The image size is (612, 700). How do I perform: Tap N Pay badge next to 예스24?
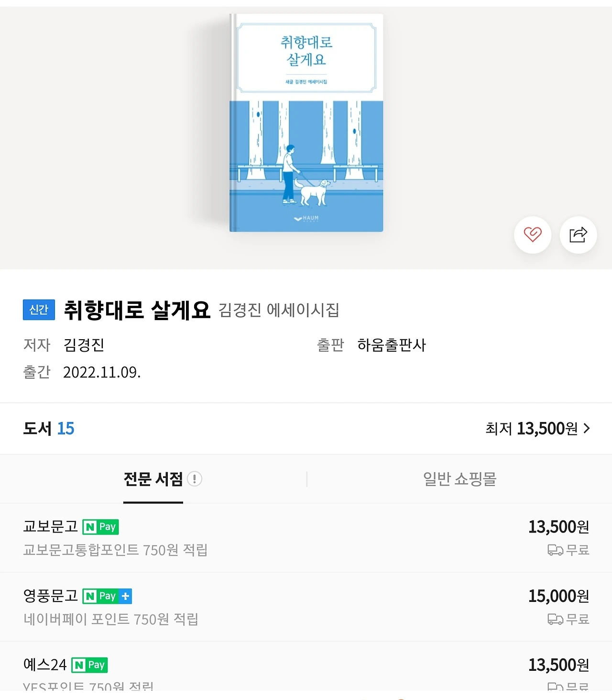89,665
